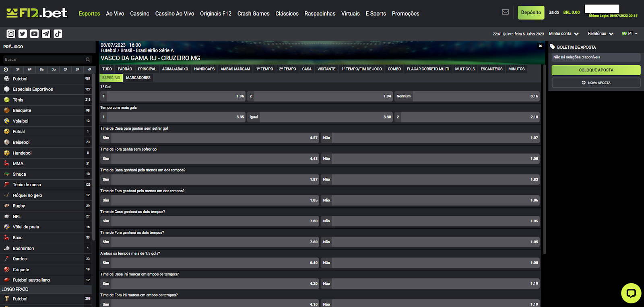
Task: Select the clock time filter icon
Action: tap(6, 69)
